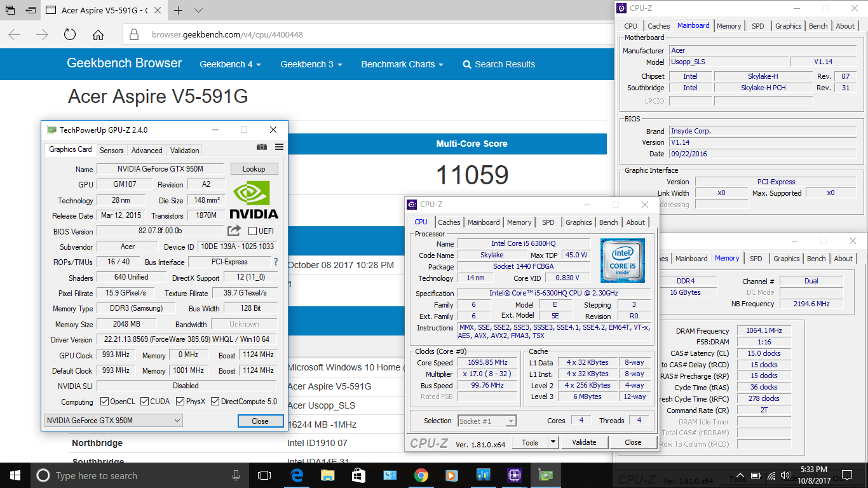Expand the Benchmark Charts menu
This screenshot has width=868, height=488.
[x=402, y=64]
